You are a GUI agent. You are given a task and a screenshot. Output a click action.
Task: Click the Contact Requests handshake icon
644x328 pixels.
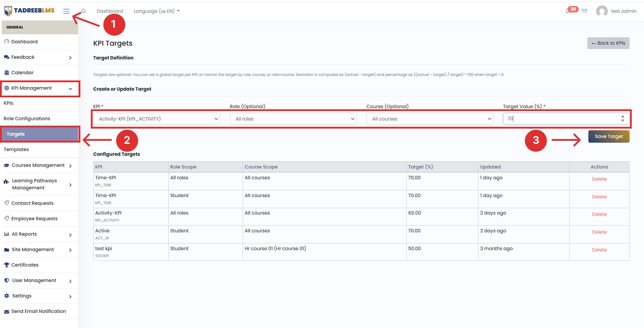[7, 203]
